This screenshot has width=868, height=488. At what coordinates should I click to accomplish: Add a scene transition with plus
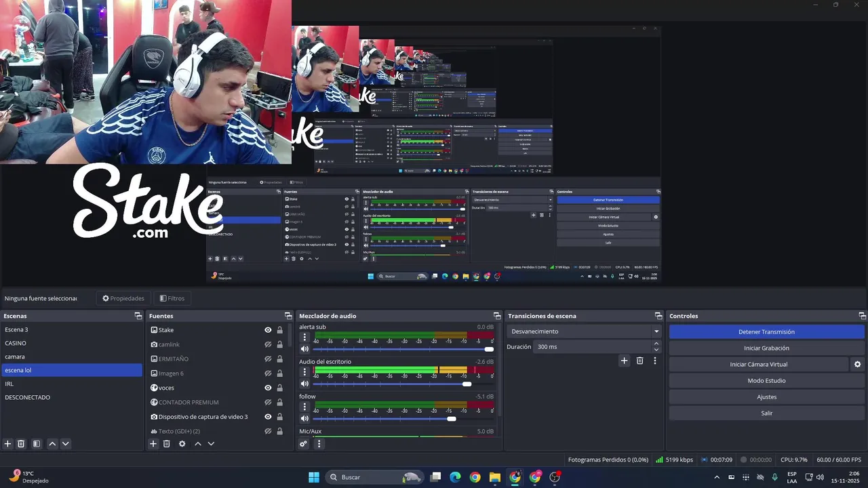(x=625, y=361)
